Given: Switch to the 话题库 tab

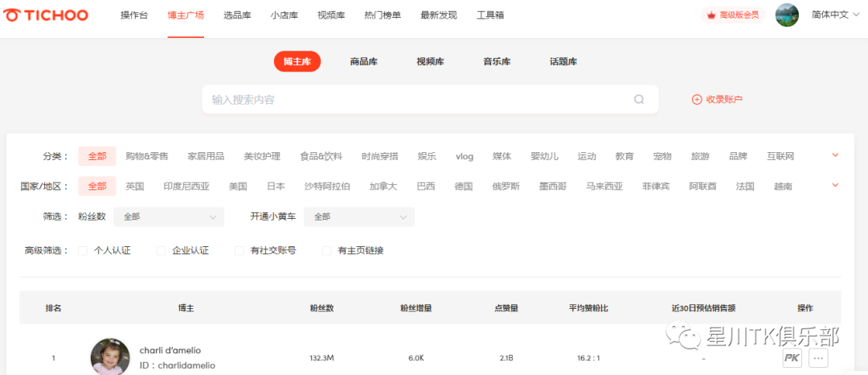Looking at the screenshot, I should [x=563, y=61].
